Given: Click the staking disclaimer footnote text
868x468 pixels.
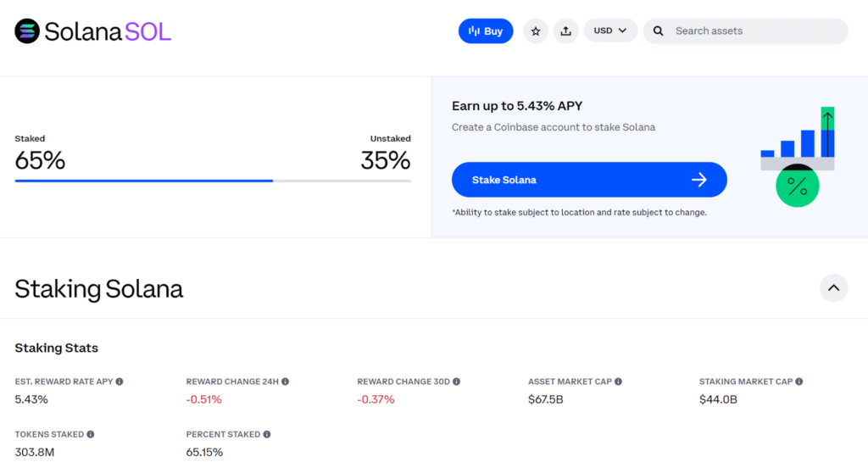Looking at the screenshot, I should coord(580,212).
